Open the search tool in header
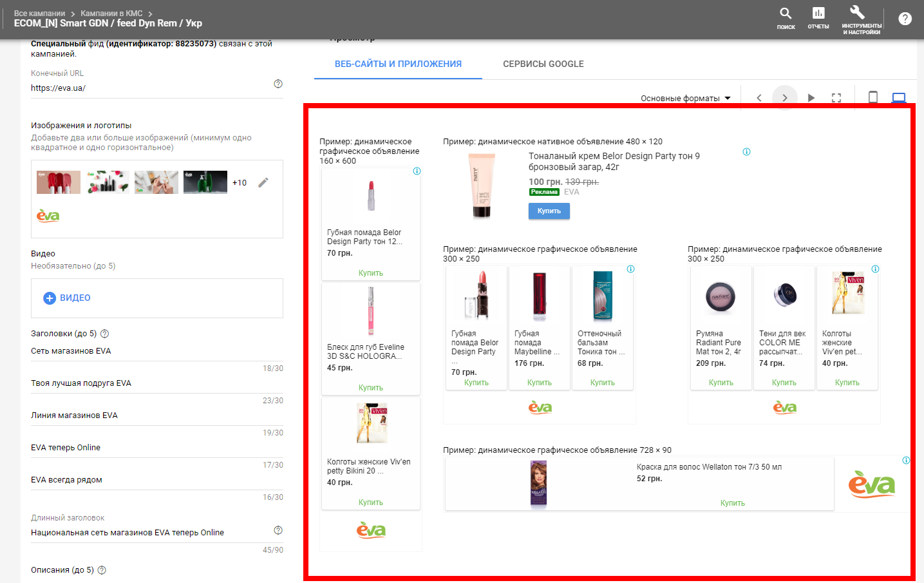This screenshot has width=924, height=583. (x=786, y=18)
